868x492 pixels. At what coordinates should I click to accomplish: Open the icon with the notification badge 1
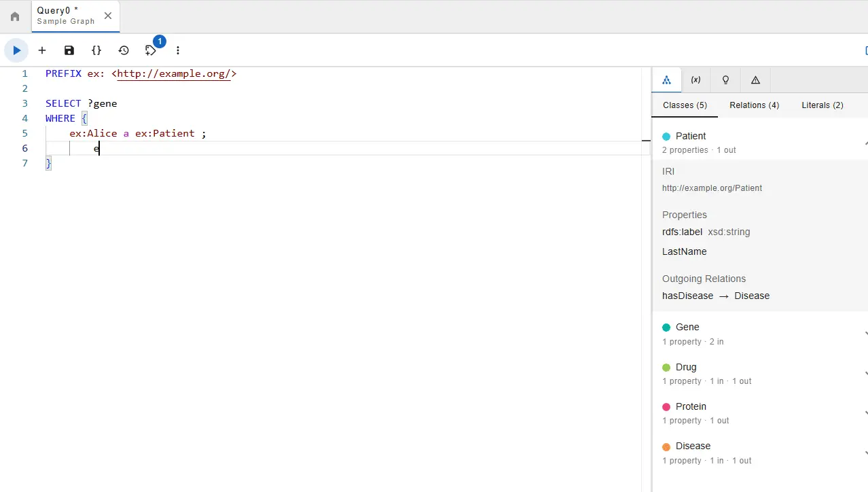[151, 50]
